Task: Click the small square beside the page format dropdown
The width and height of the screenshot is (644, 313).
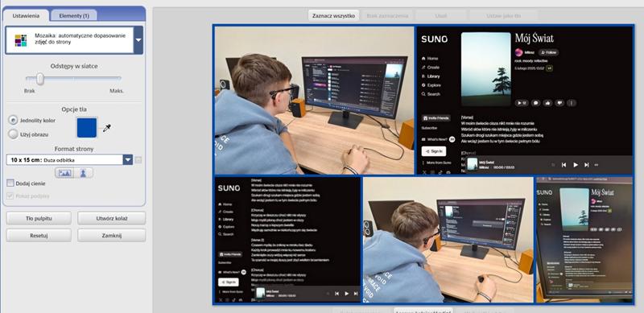Action: click(138, 160)
